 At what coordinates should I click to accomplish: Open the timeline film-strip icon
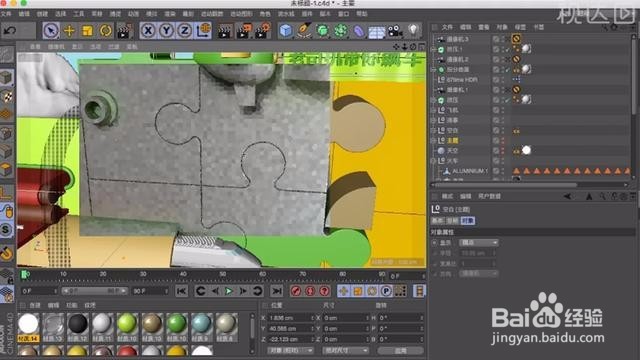[x=419, y=291]
